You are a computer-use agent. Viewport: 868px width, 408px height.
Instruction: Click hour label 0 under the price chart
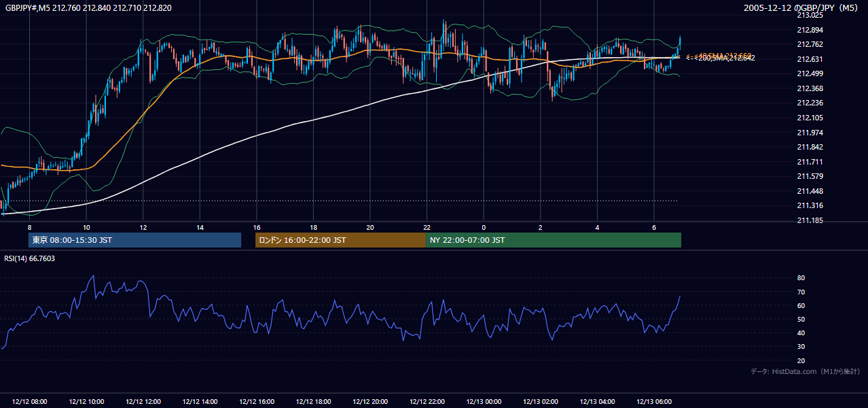pyautogui.click(x=484, y=227)
